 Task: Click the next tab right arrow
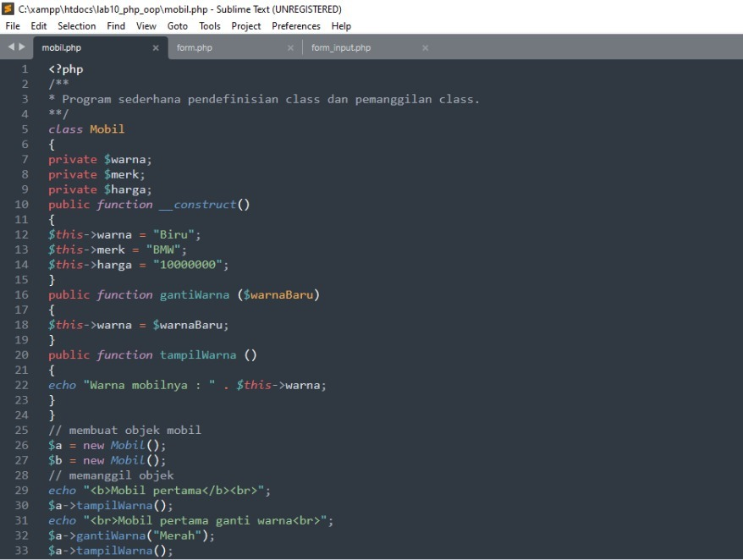click(22, 47)
